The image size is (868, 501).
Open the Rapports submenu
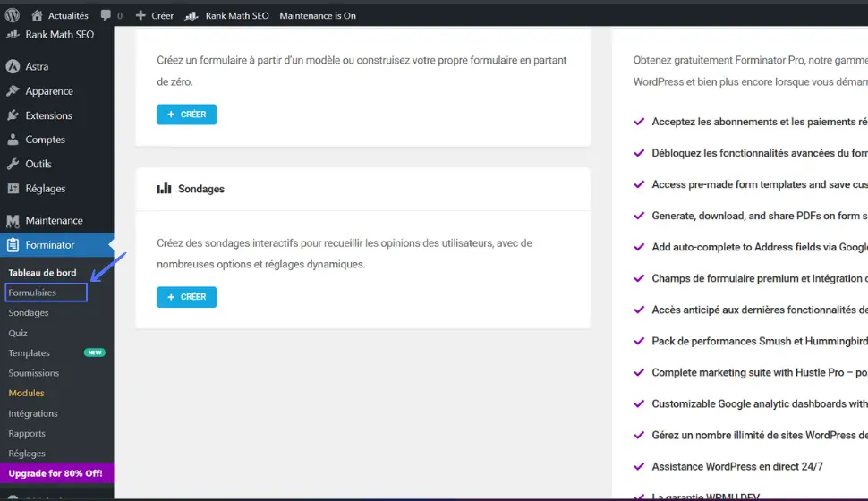pyautogui.click(x=27, y=434)
